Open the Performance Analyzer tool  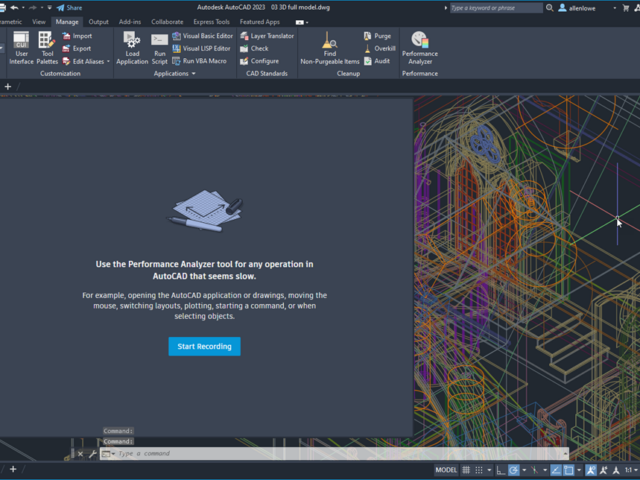[420, 46]
